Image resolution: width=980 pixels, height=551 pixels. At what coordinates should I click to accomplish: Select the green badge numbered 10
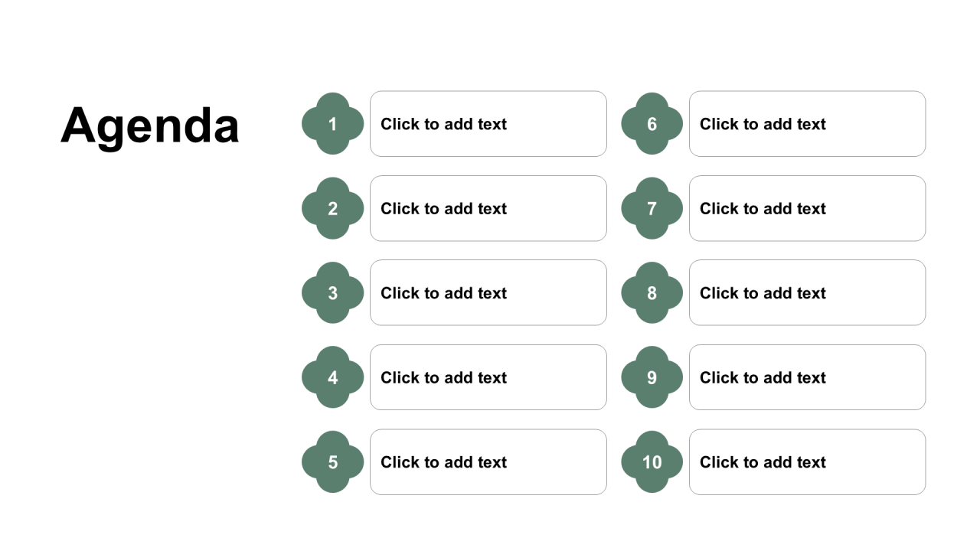(652, 462)
